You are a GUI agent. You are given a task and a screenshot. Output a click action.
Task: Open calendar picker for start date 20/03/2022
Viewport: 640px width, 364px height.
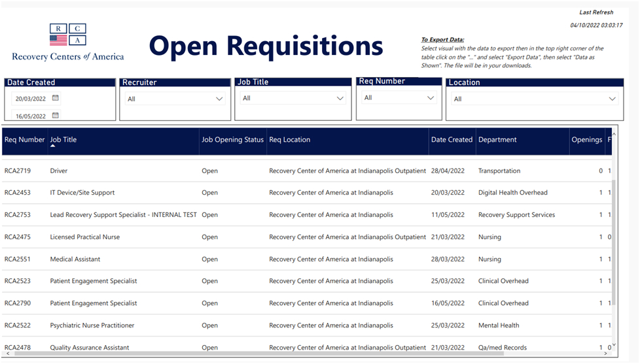[x=56, y=98]
